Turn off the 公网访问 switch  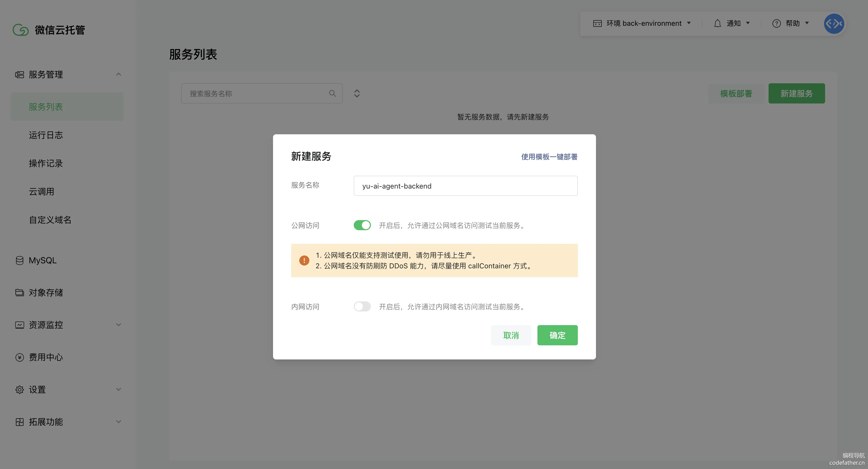coord(362,225)
